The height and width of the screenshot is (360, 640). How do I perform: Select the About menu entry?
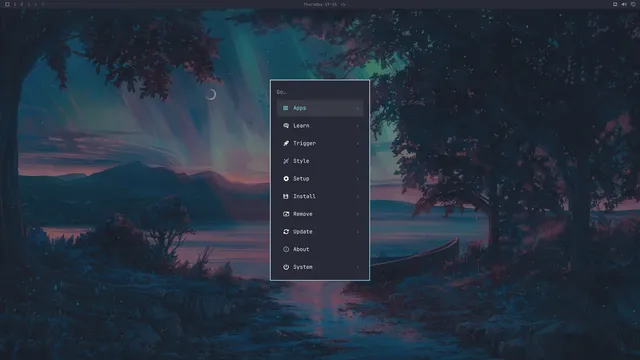pyautogui.click(x=320, y=249)
